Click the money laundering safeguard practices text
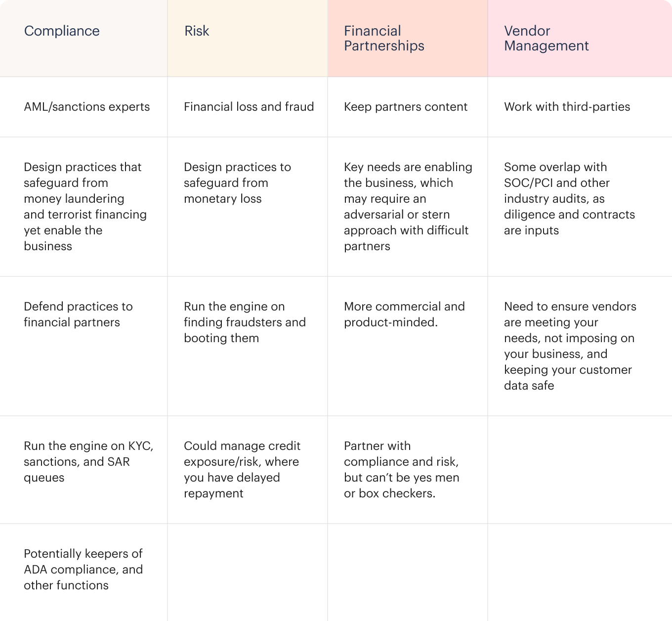This screenshot has height=621, width=672. [x=85, y=206]
